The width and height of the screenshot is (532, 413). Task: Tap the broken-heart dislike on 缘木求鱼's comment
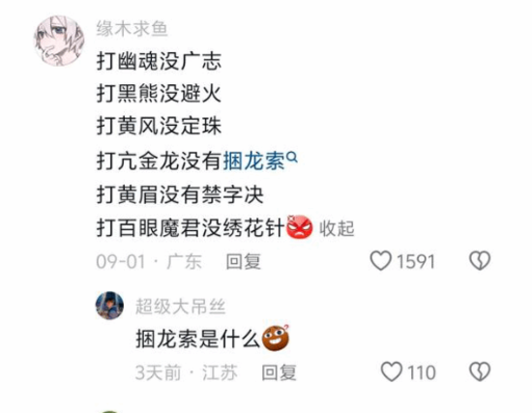point(480,260)
